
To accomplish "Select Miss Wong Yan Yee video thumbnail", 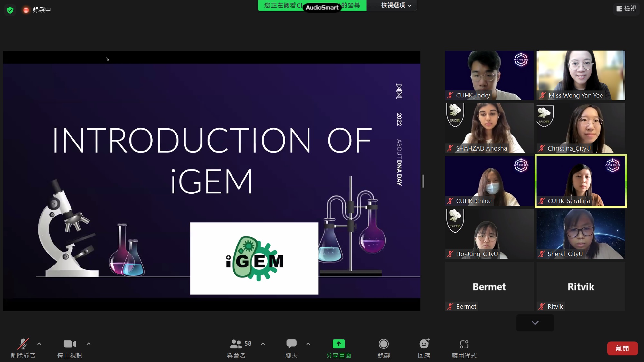I will pos(581,75).
